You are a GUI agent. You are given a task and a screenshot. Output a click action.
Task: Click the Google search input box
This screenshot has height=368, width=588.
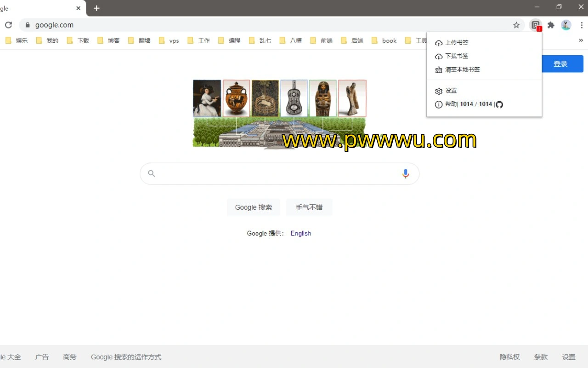(x=279, y=173)
